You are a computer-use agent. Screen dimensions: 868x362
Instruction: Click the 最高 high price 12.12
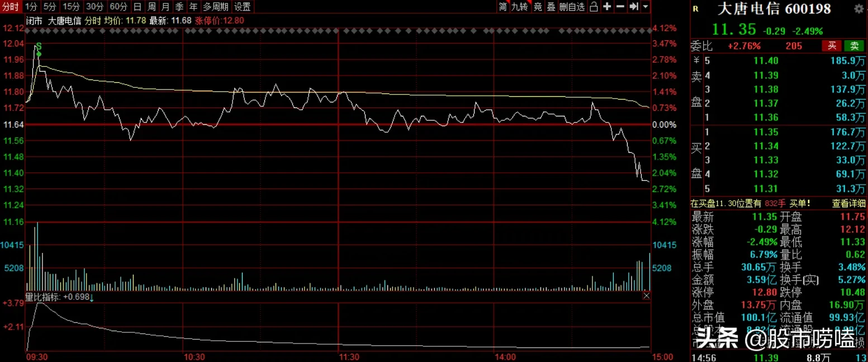852,229
